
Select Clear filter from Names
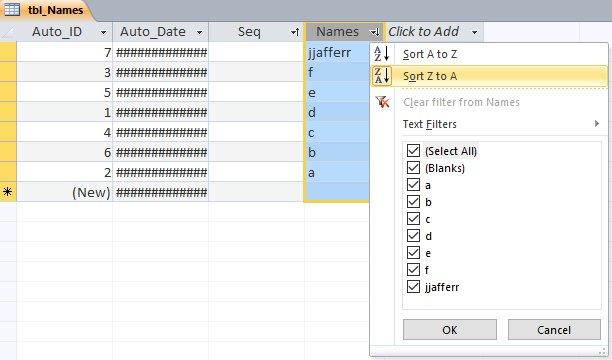click(x=489, y=102)
